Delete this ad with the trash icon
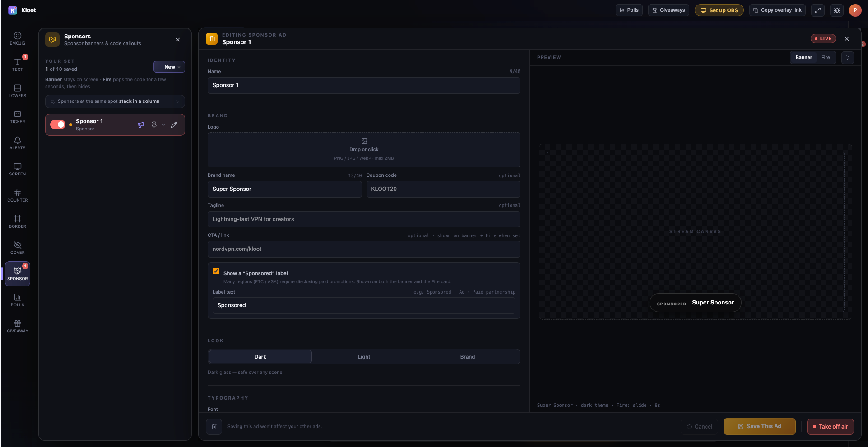This screenshot has height=447, width=868. coord(214,426)
